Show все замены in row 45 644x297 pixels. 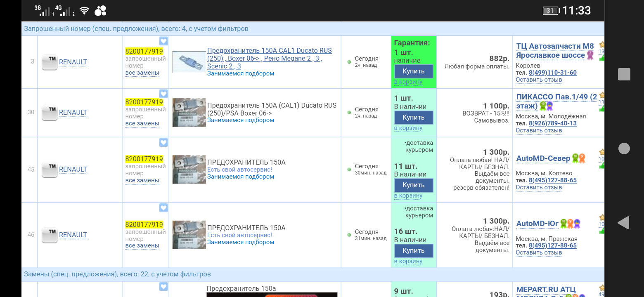pos(142,181)
